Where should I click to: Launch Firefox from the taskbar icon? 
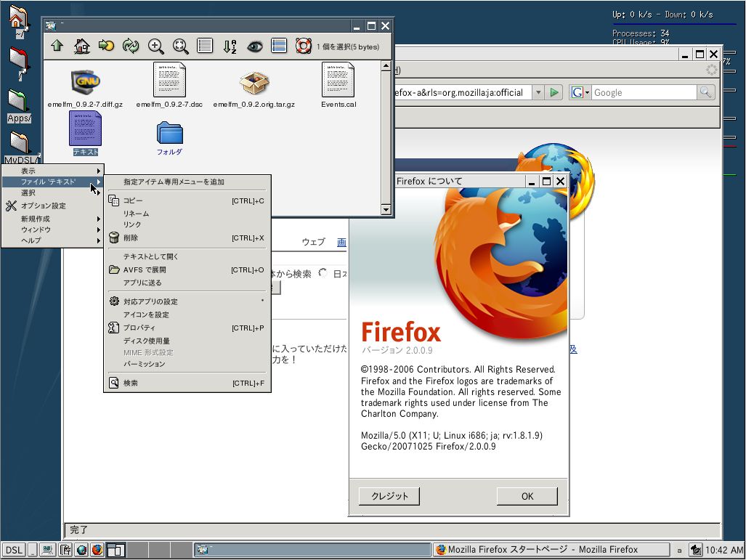97,550
